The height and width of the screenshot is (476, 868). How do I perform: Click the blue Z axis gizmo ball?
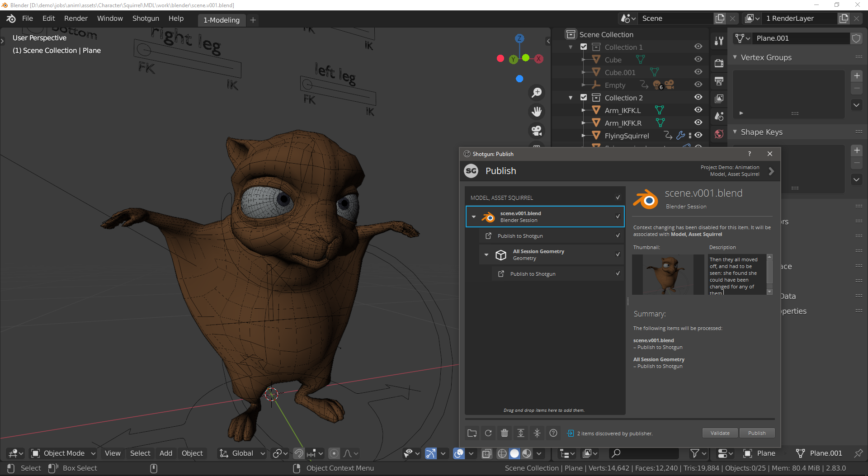[x=520, y=38]
